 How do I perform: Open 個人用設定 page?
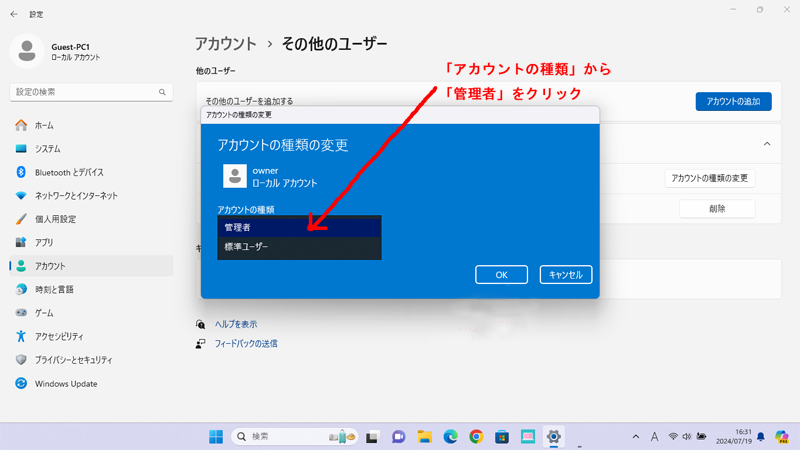tap(55, 219)
